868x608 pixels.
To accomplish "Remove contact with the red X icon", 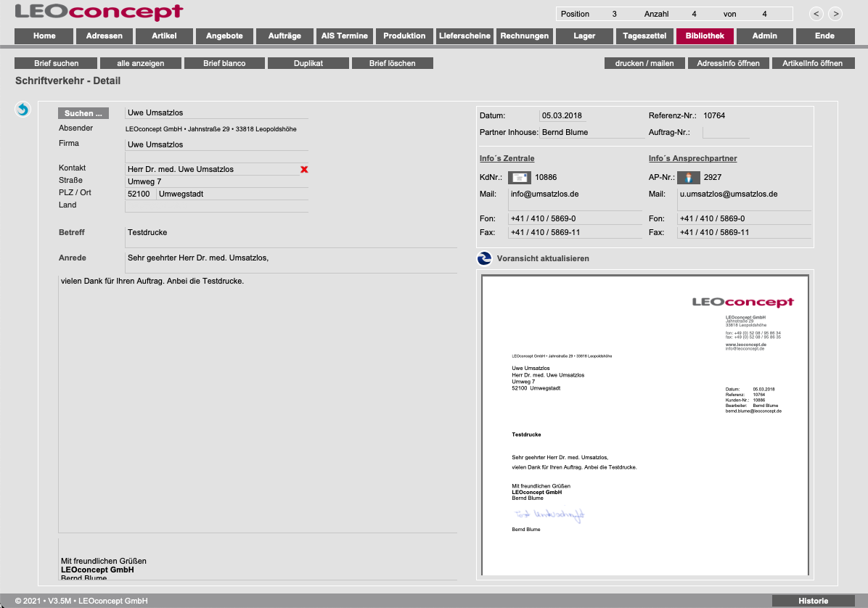I will [304, 169].
